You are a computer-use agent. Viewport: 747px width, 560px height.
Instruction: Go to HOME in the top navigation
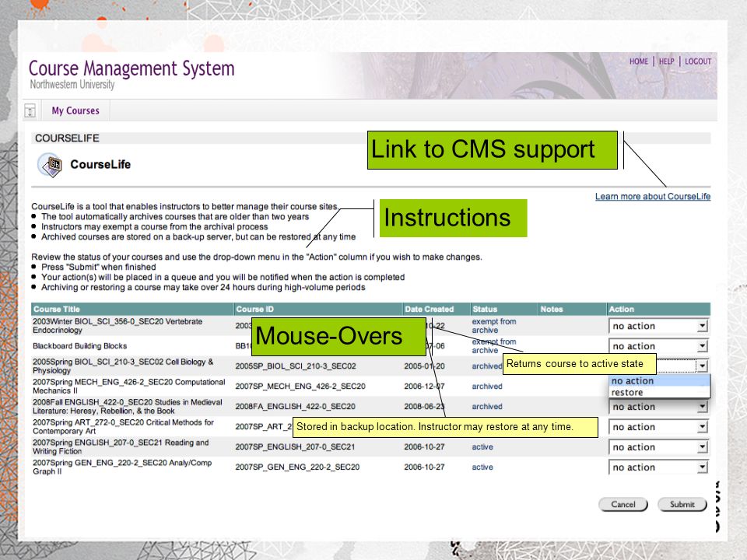tap(638, 61)
